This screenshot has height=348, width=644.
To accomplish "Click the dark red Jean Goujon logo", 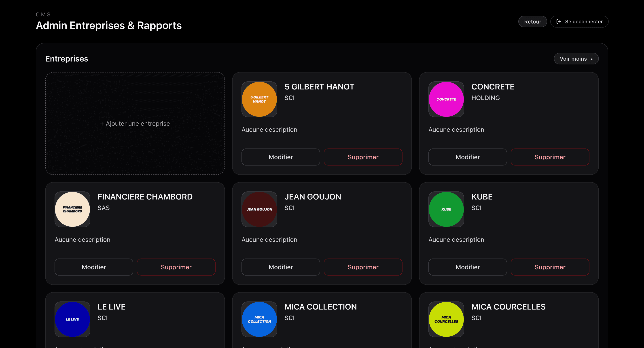I will coord(259,209).
